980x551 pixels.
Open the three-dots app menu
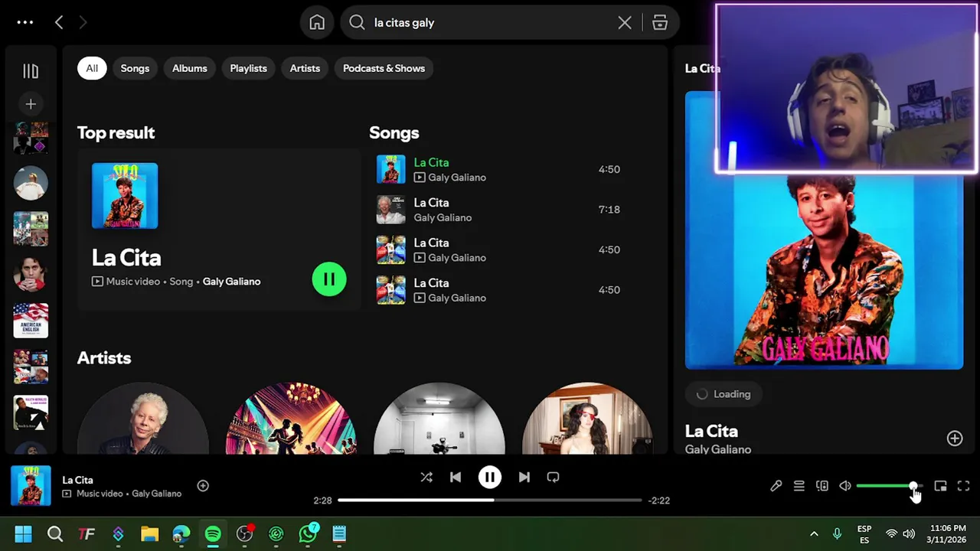click(x=25, y=22)
